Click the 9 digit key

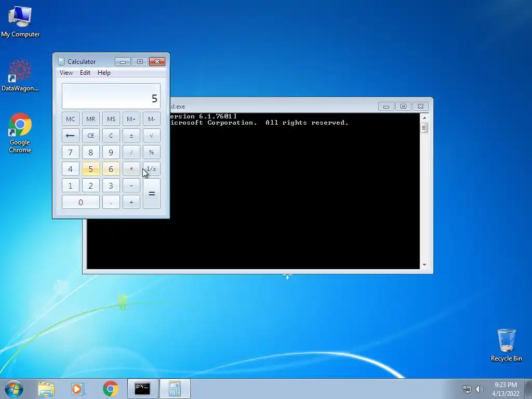click(111, 152)
